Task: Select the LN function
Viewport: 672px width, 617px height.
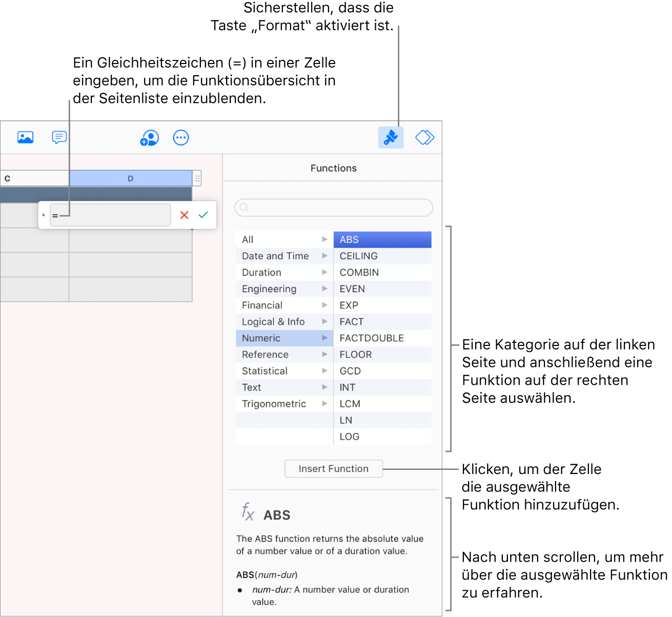Action: [x=382, y=420]
